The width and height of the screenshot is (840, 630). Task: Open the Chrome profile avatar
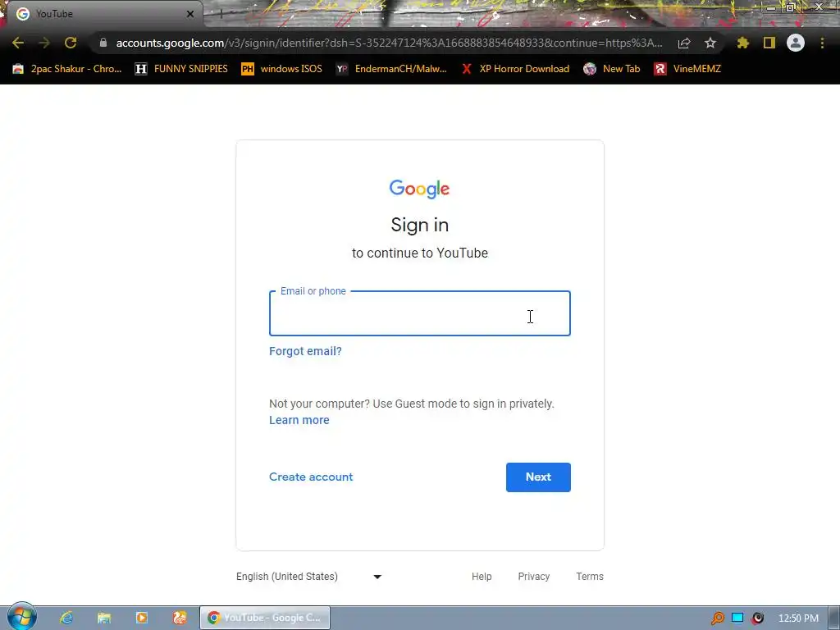click(796, 43)
